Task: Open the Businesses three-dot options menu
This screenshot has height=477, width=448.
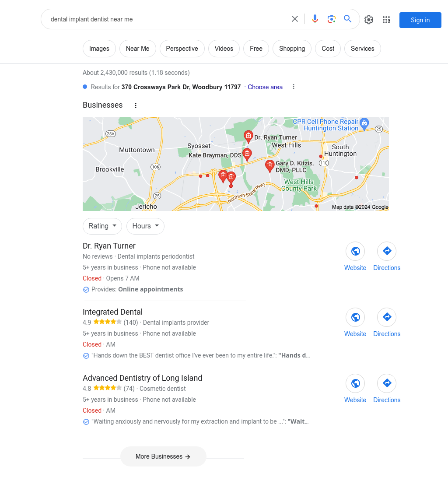Action: pyautogui.click(x=136, y=105)
